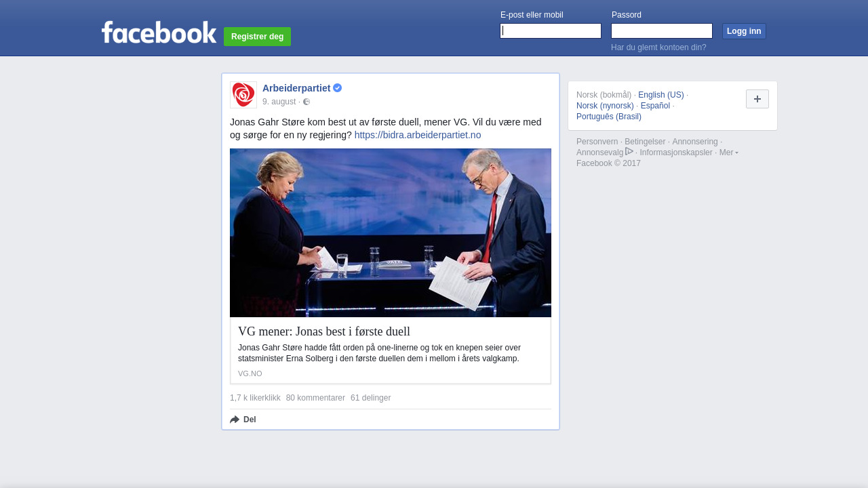
Task: Click the AdChoices triangle icon
Action: 629,152
